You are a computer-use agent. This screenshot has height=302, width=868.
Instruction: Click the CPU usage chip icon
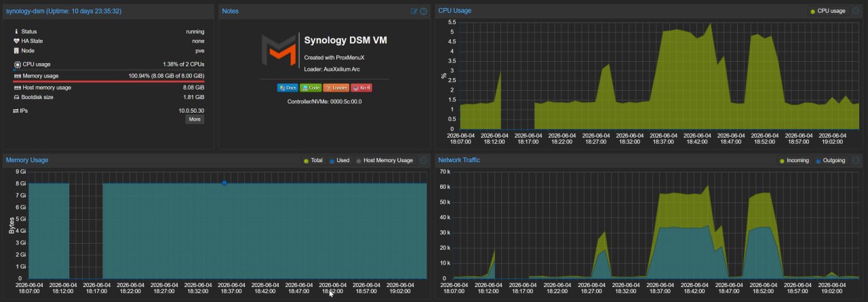pyautogui.click(x=17, y=64)
